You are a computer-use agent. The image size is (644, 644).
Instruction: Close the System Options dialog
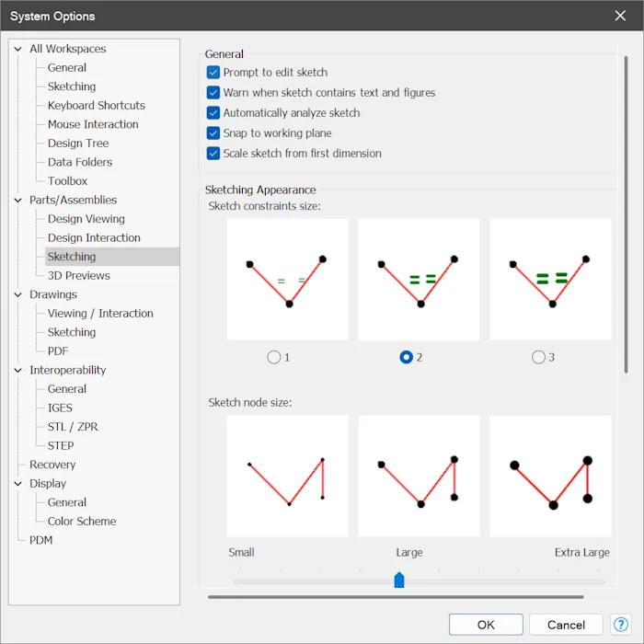[620, 16]
